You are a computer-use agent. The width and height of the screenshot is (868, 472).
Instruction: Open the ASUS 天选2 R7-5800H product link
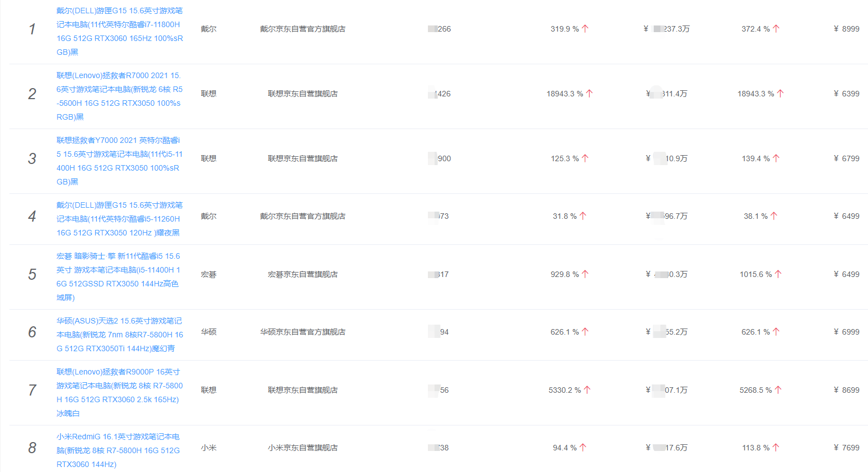click(x=120, y=335)
